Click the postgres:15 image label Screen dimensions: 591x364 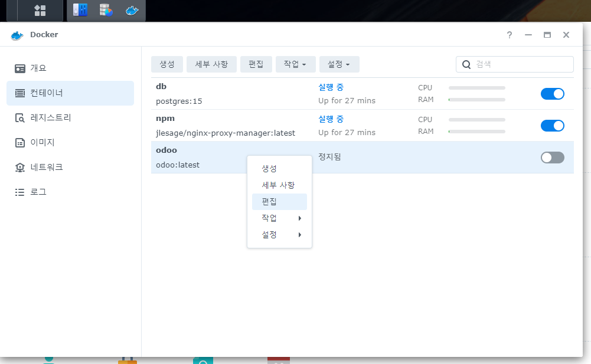[x=179, y=101]
